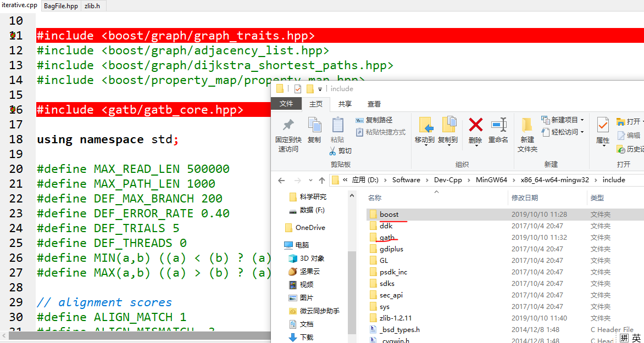The width and height of the screenshot is (644, 343).
Task: Click the MinGW64 breadcrumb in address bar
Action: pyautogui.click(x=492, y=179)
